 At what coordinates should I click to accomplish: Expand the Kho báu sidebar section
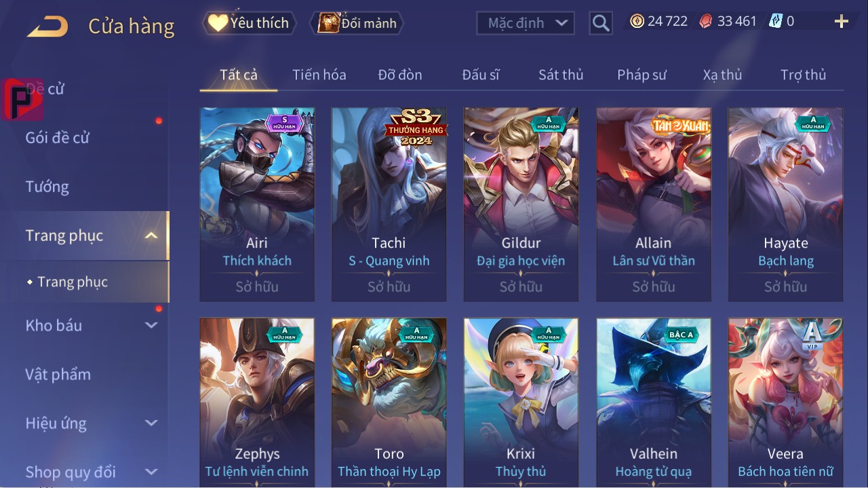(151, 326)
